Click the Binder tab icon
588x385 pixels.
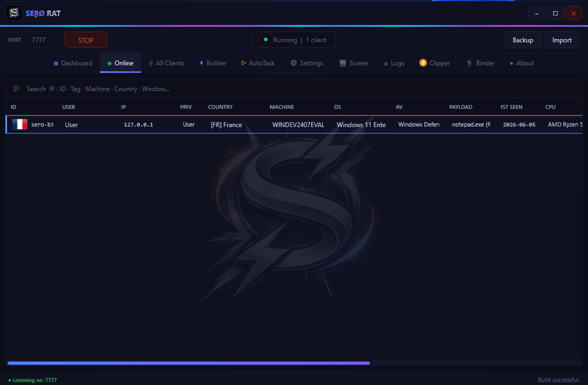[469, 63]
